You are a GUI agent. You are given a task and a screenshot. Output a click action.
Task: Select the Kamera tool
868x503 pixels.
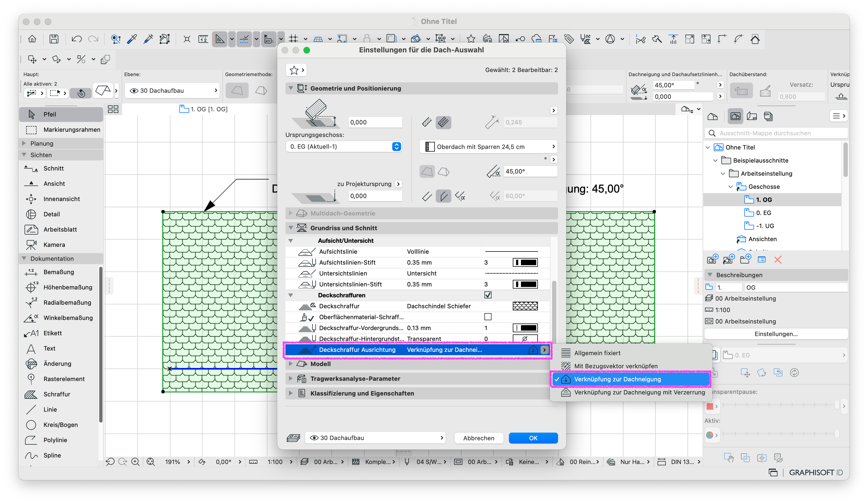click(x=61, y=245)
